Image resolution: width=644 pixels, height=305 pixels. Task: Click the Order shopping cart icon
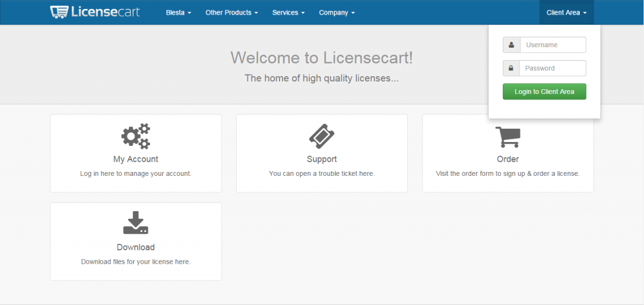508,137
